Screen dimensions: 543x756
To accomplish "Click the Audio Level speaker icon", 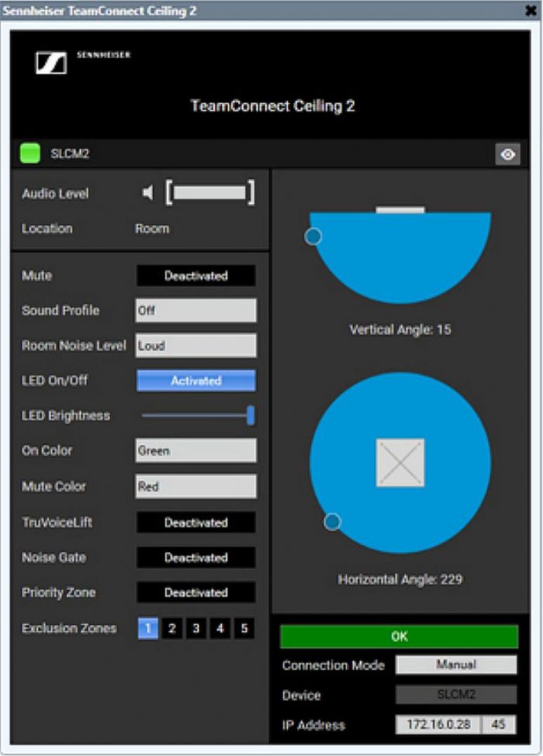I will (147, 193).
